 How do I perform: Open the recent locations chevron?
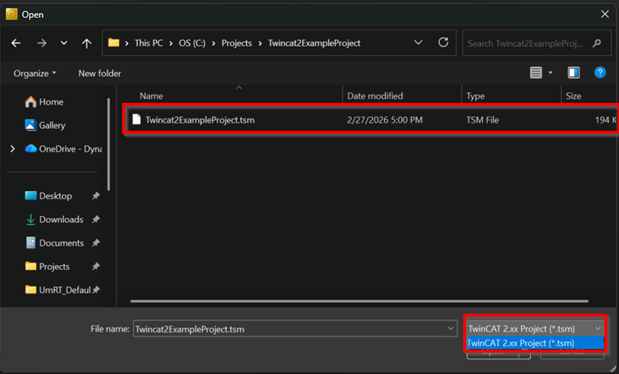pos(64,43)
